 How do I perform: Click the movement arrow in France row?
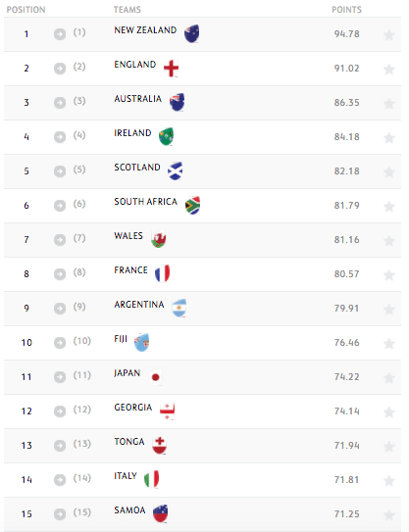click(x=60, y=273)
